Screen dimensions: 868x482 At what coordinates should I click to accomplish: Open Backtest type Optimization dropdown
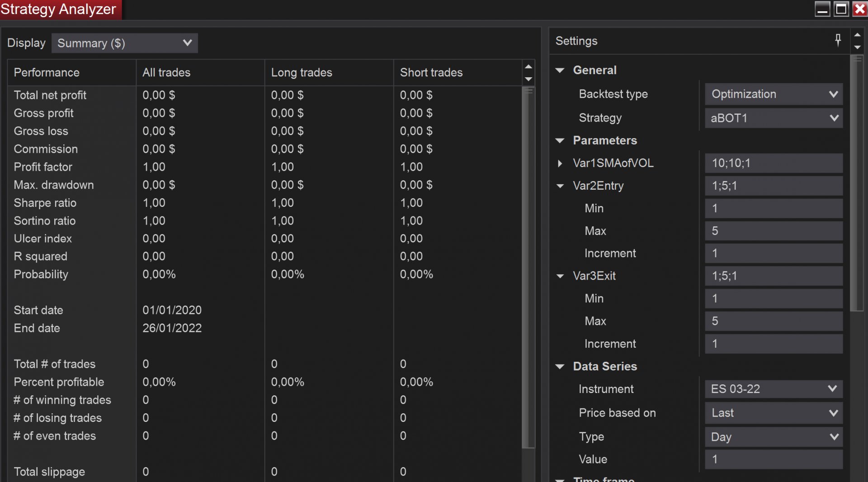[x=774, y=94]
